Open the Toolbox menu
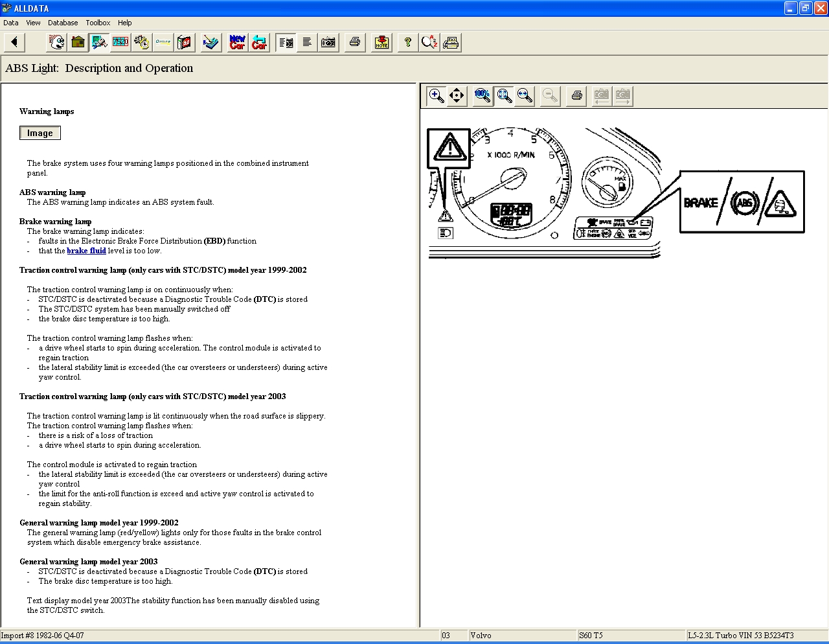829x644 pixels. (98, 23)
